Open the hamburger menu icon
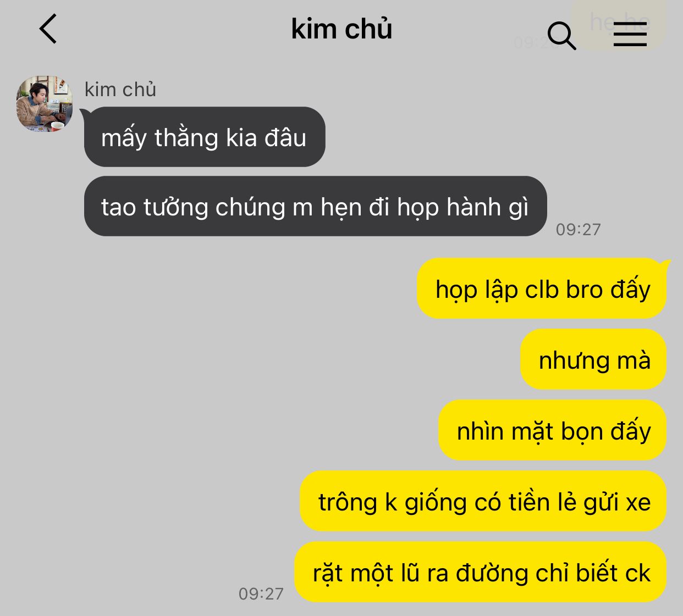This screenshot has height=616, width=683. [630, 35]
